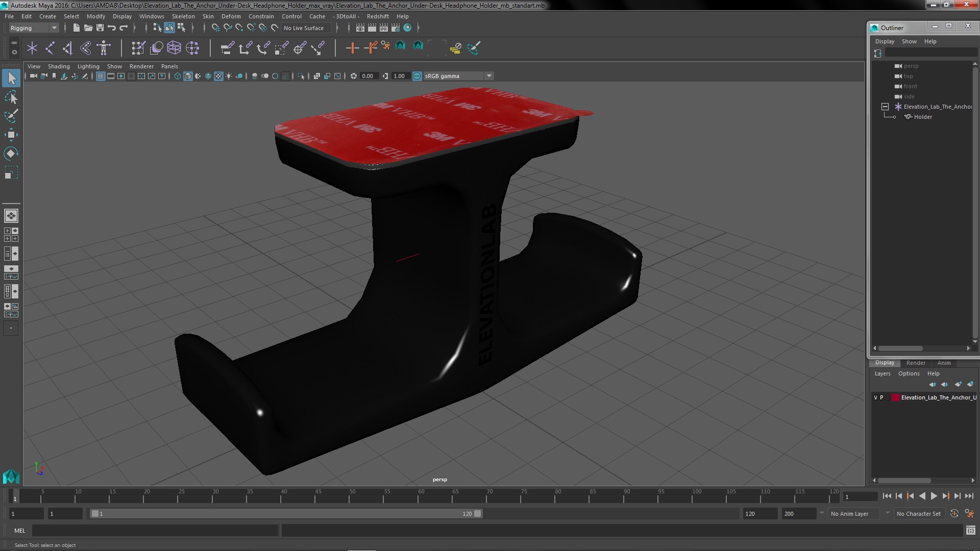Open the Skeleton menu
980x551 pixels.
(183, 16)
